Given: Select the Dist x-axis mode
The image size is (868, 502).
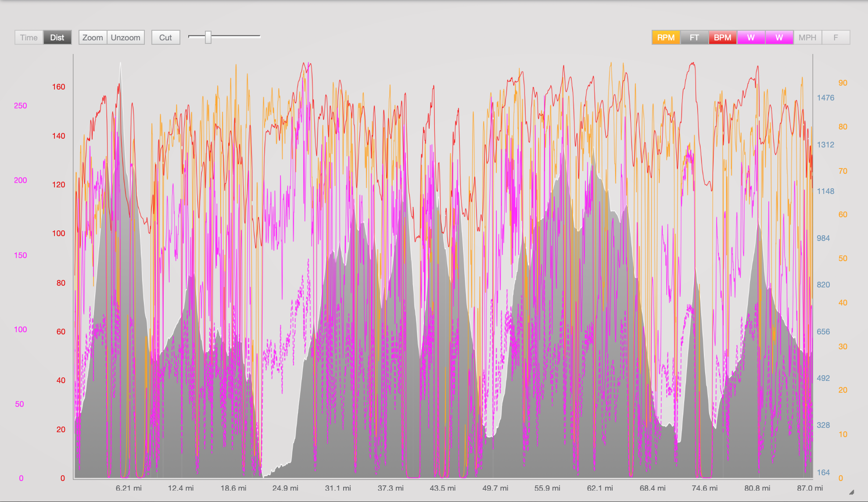Looking at the screenshot, I should 57,38.
